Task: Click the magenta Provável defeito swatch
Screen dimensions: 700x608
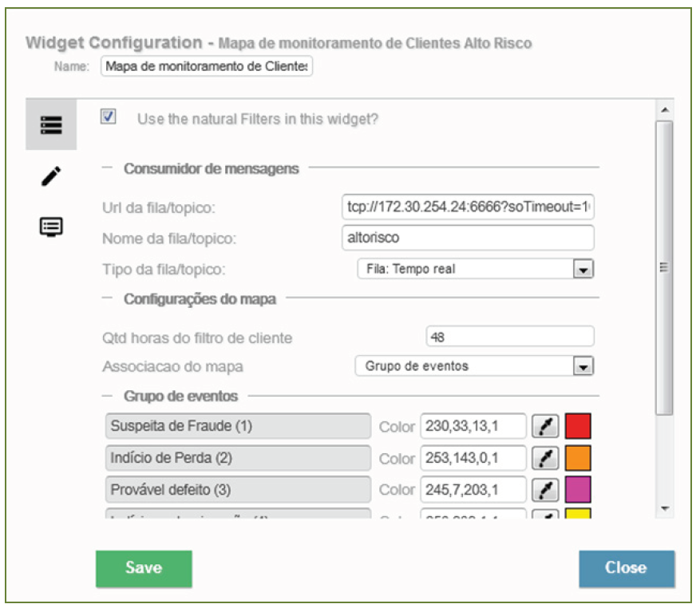Action: (577, 489)
